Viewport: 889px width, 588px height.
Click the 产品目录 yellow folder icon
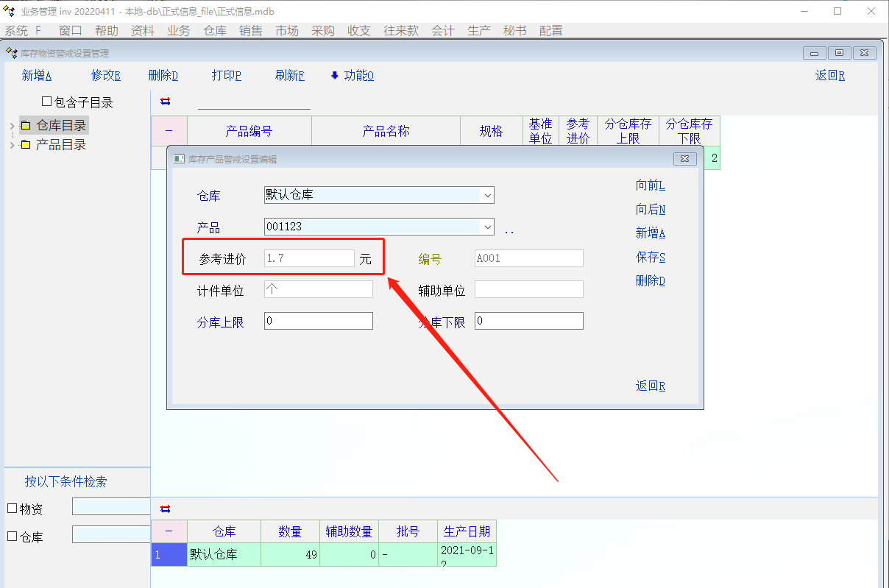26,145
